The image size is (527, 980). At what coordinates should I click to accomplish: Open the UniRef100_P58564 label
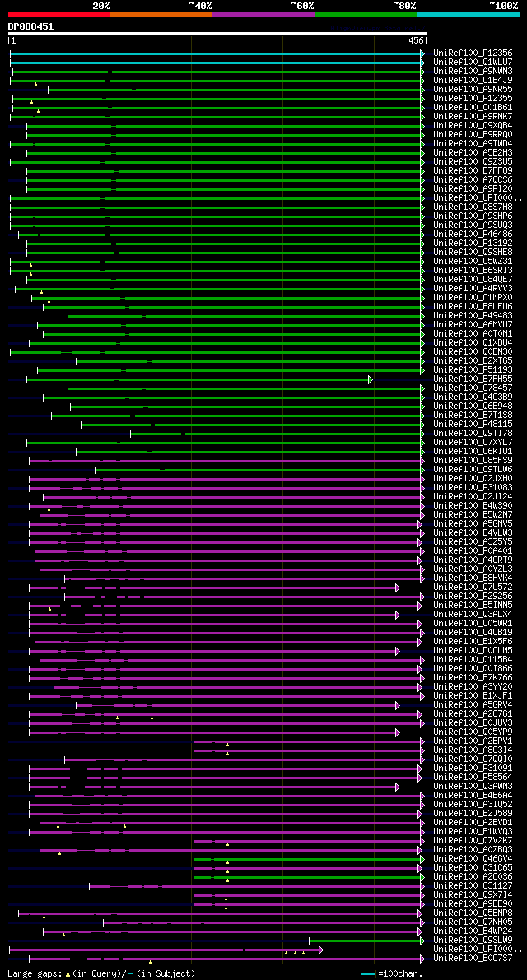473,778
